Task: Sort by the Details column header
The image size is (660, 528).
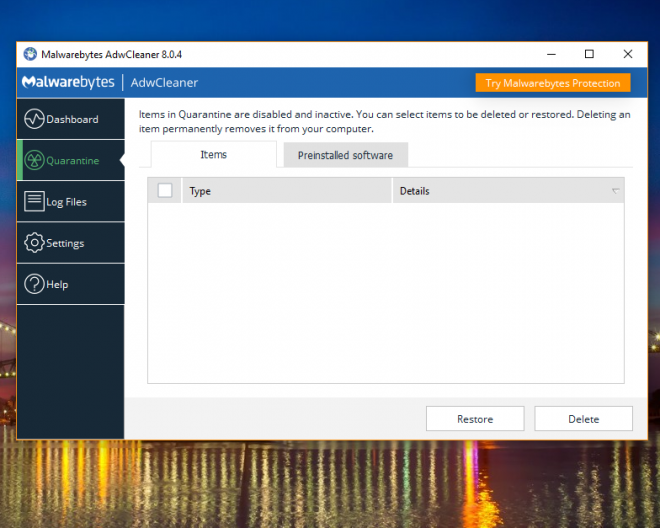Action: pyautogui.click(x=508, y=191)
